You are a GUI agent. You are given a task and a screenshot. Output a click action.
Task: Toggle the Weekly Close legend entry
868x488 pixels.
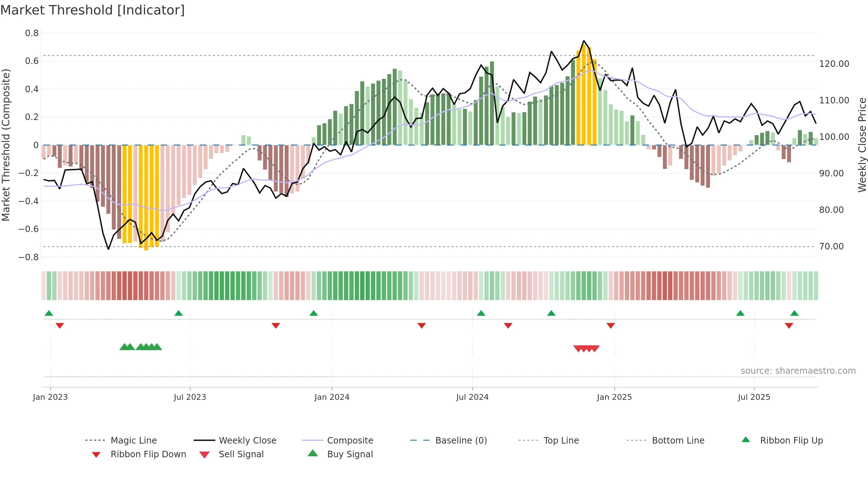point(235,440)
